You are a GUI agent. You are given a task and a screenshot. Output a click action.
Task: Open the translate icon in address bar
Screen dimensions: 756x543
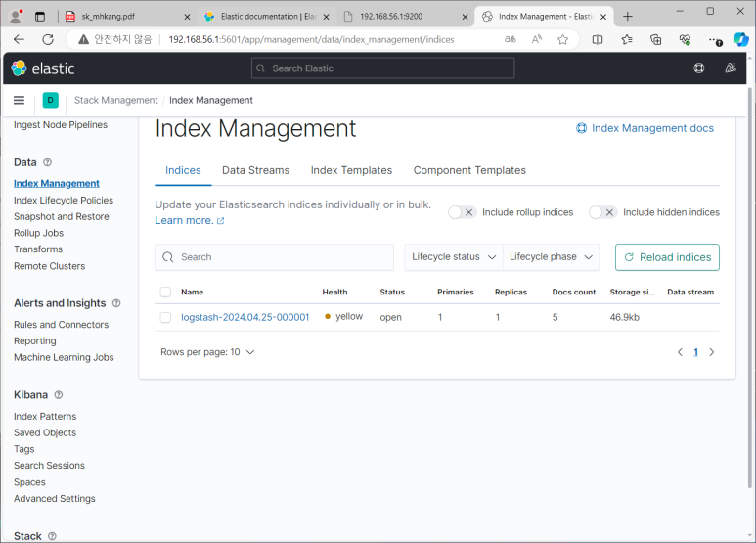pos(510,39)
